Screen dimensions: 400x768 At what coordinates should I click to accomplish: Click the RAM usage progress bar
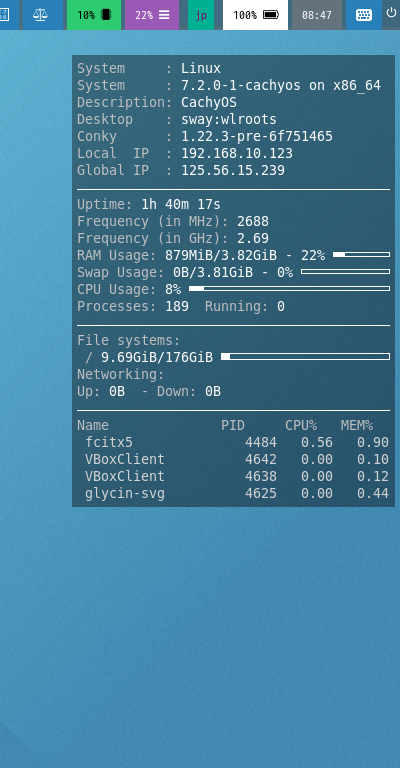pyautogui.click(x=361, y=255)
